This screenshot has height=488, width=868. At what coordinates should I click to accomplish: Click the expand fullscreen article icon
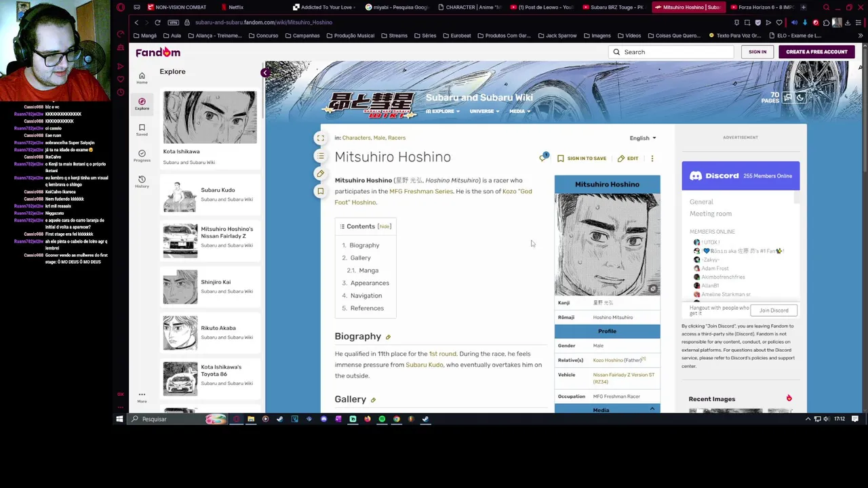pyautogui.click(x=321, y=138)
